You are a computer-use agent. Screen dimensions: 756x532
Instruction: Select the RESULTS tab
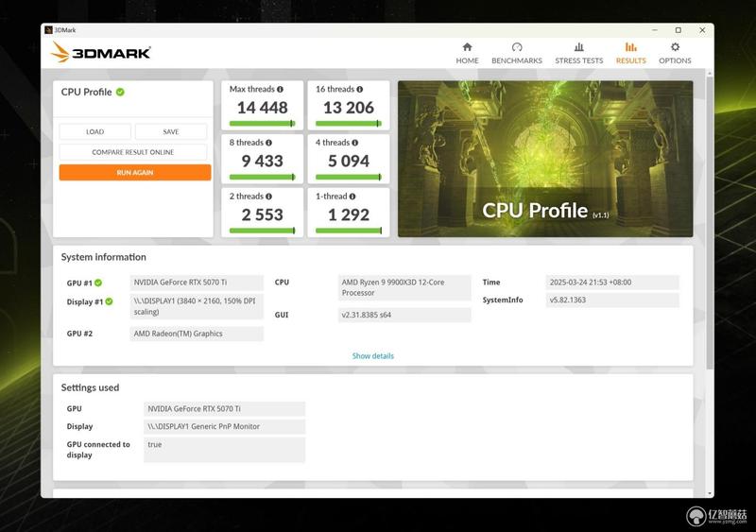pos(630,53)
